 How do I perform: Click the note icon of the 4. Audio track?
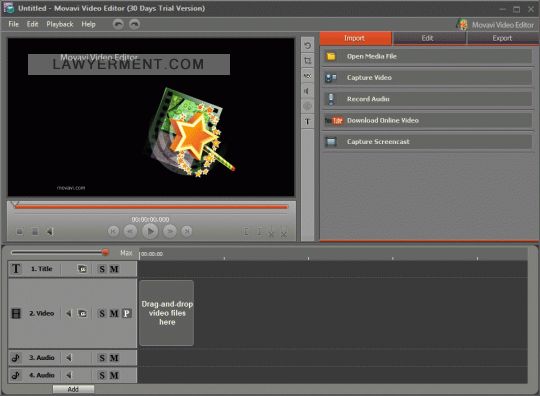coord(16,375)
